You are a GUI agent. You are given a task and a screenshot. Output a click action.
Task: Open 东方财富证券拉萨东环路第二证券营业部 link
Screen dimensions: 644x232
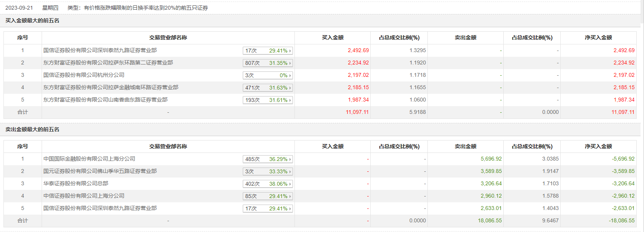point(108,63)
